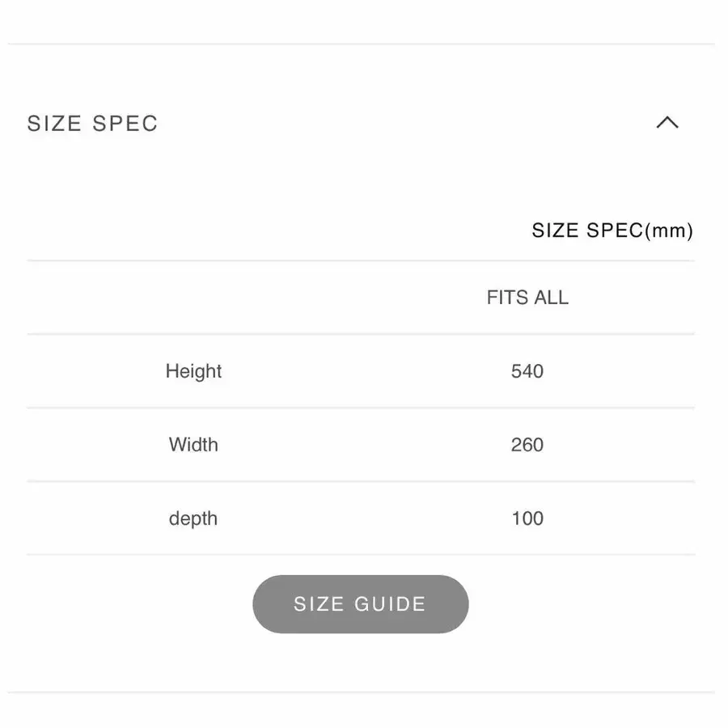Viewport: 728px width, 728px height.
Task: Click the SIZE SPEC(mm) unit caption
Action: (x=612, y=231)
